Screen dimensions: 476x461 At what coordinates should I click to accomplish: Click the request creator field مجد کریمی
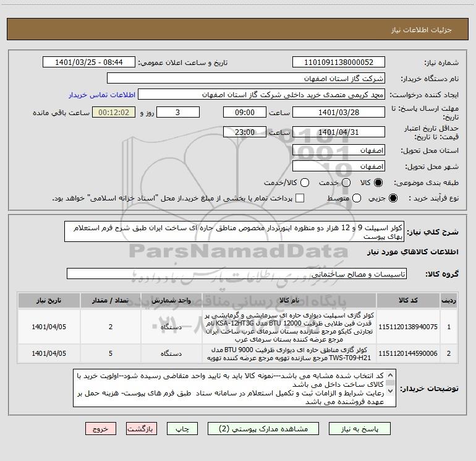(261, 94)
